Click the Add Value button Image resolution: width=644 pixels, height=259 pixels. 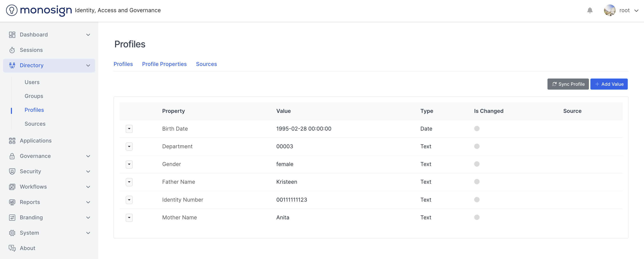click(609, 84)
